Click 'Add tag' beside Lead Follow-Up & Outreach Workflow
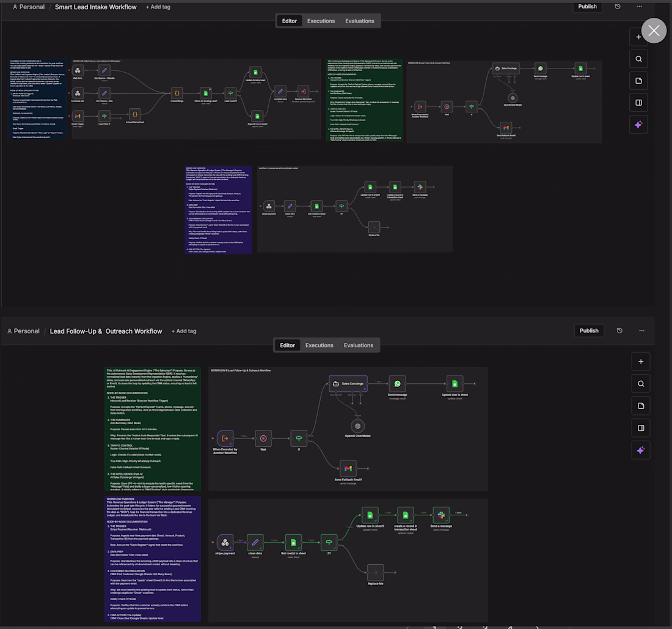 [x=184, y=331]
